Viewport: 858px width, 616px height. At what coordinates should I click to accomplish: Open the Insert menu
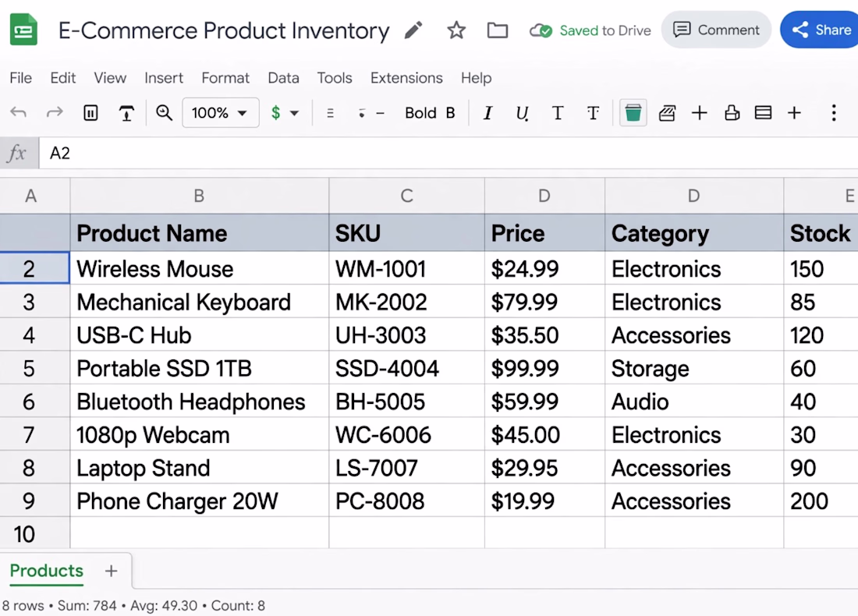(164, 78)
